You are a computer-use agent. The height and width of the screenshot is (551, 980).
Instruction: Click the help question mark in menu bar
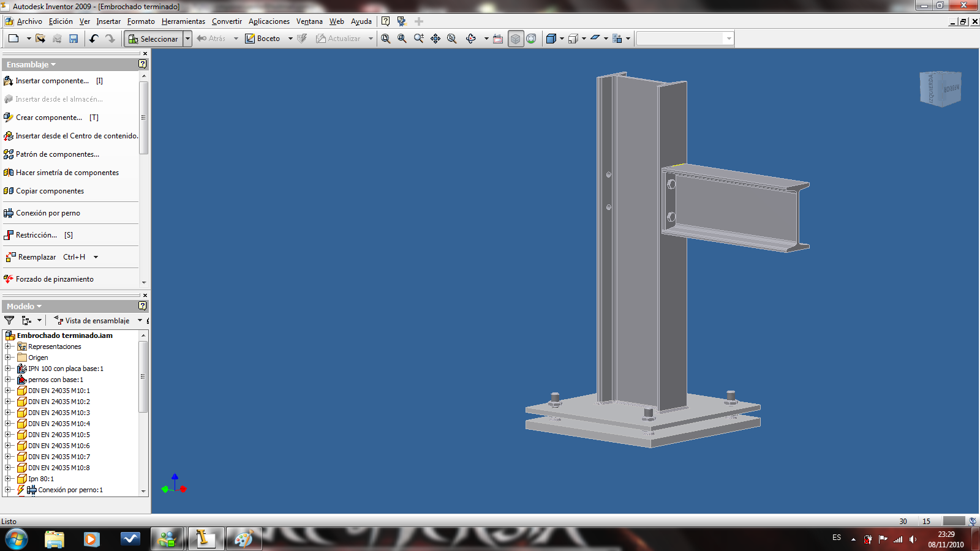(385, 21)
